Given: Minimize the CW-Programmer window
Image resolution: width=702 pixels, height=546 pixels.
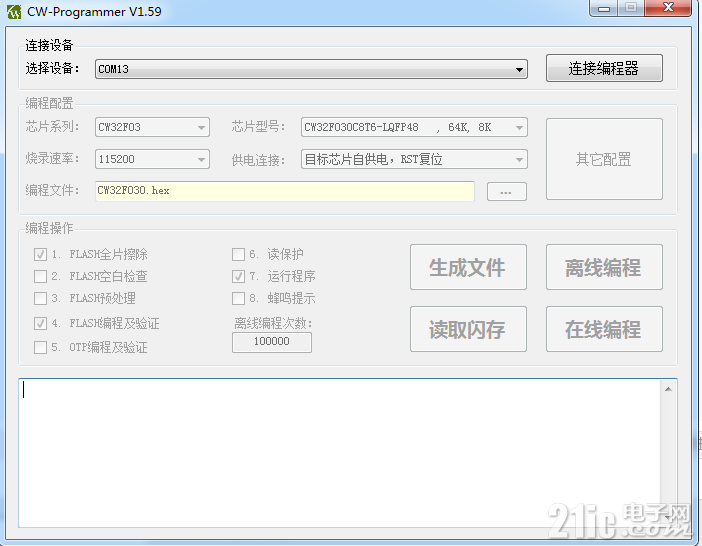Looking at the screenshot, I should 604,8.
